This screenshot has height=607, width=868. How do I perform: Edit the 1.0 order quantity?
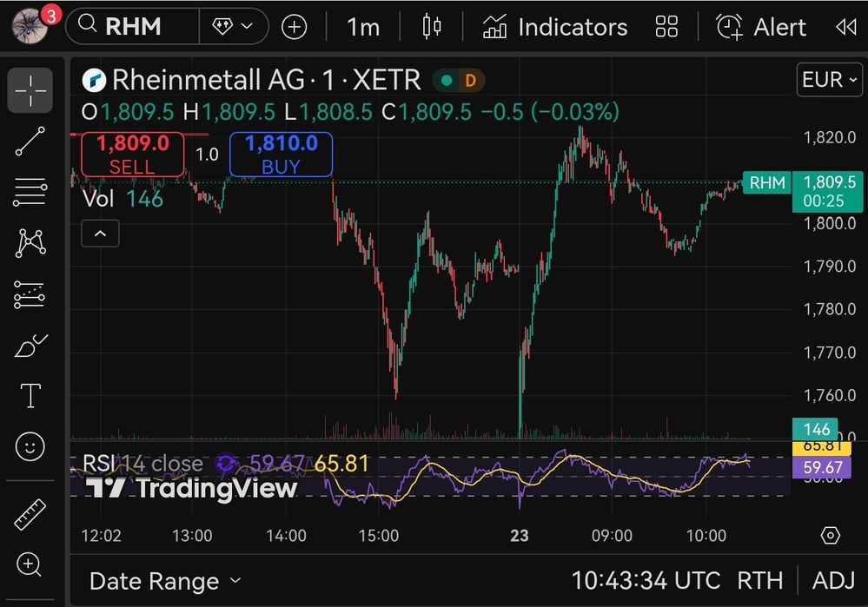pos(207,155)
